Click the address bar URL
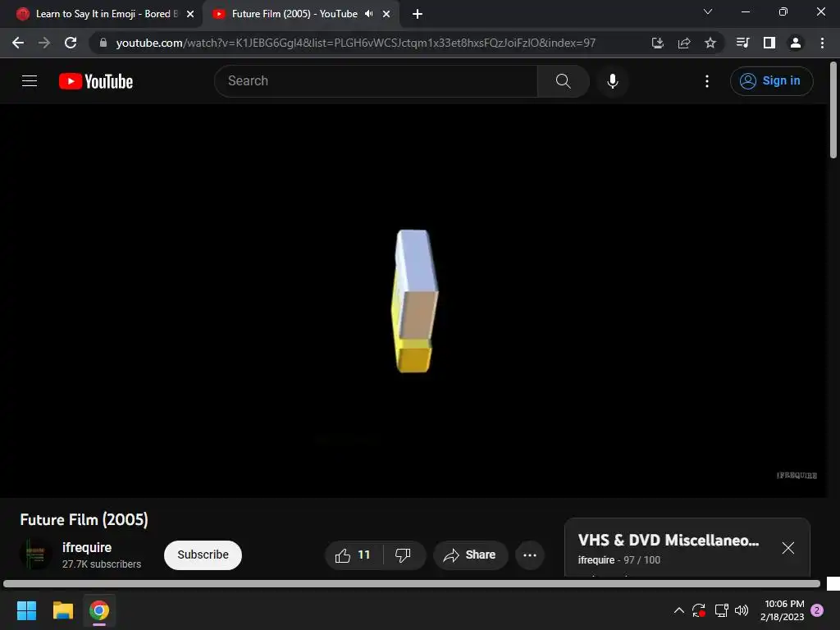 pos(356,43)
